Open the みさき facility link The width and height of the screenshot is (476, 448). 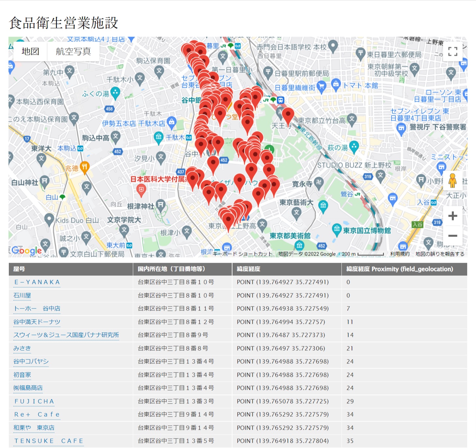[22, 348]
